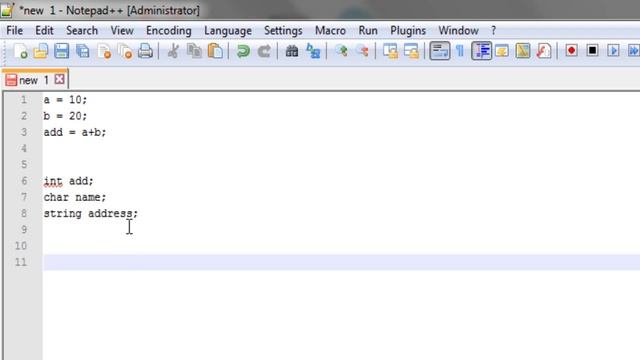Image resolution: width=640 pixels, height=360 pixels.
Task: Click the line 'int add;'
Action: point(69,181)
